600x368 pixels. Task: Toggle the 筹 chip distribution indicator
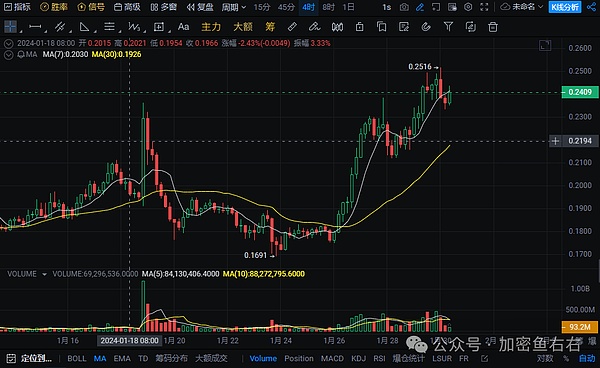point(270,27)
